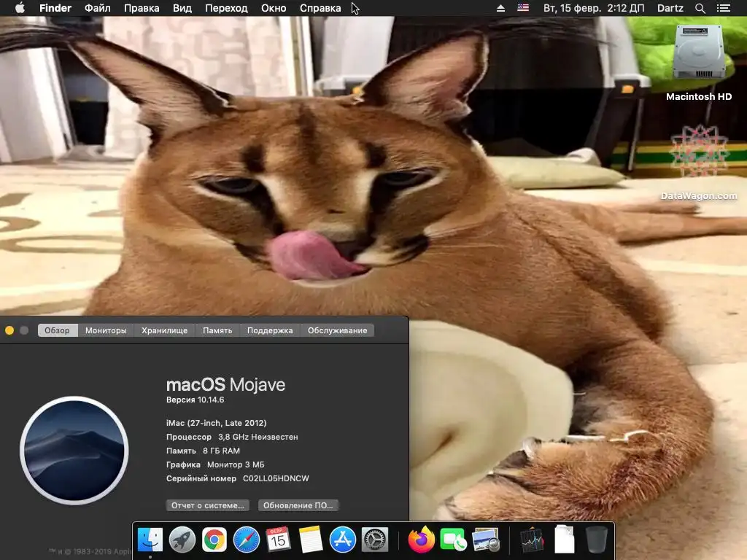Click the 8 ГБ RAM memory value

[222, 451]
